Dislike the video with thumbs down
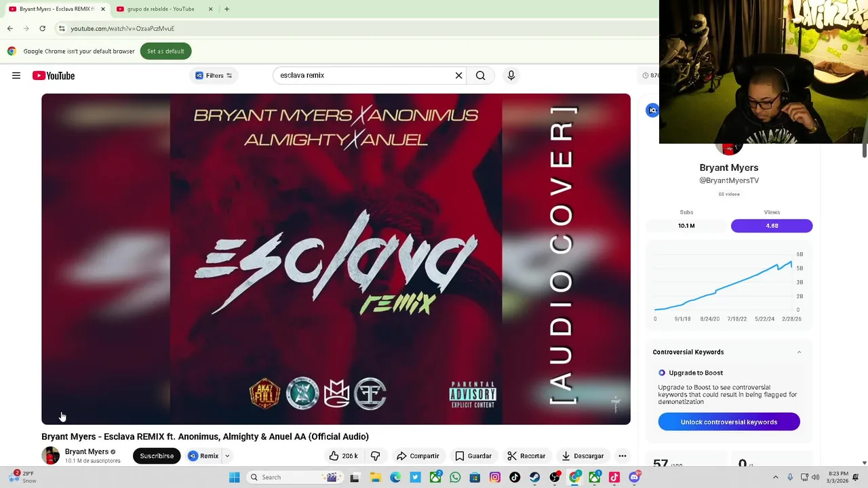 click(375, 456)
